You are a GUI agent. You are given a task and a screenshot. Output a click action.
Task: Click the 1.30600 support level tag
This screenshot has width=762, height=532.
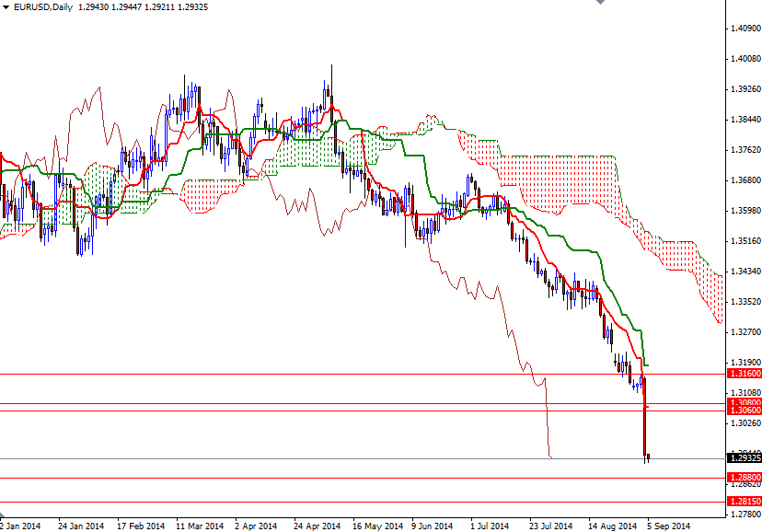pyautogui.click(x=742, y=411)
